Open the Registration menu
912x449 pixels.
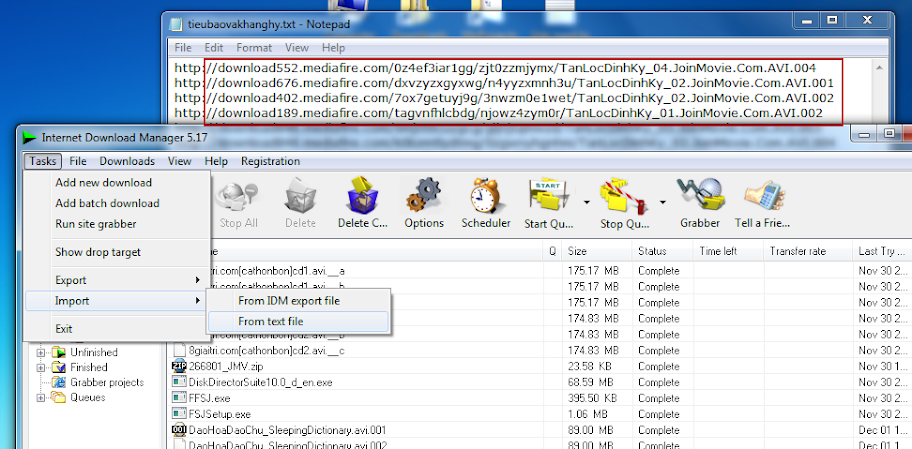tap(270, 161)
